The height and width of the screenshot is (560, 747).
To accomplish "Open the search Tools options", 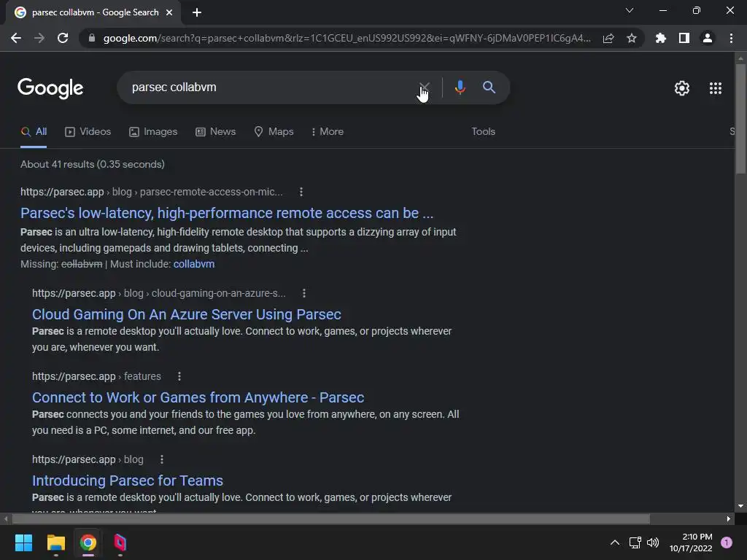I will coord(483,132).
